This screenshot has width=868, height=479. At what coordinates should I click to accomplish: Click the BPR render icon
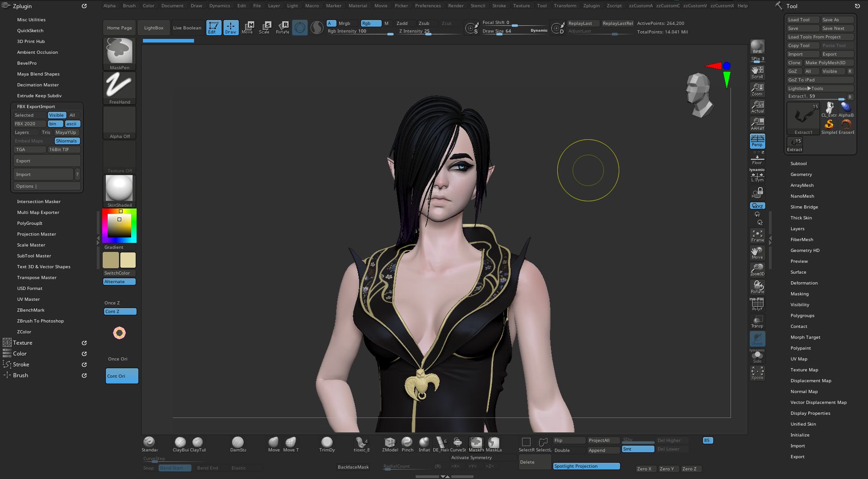click(757, 47)
